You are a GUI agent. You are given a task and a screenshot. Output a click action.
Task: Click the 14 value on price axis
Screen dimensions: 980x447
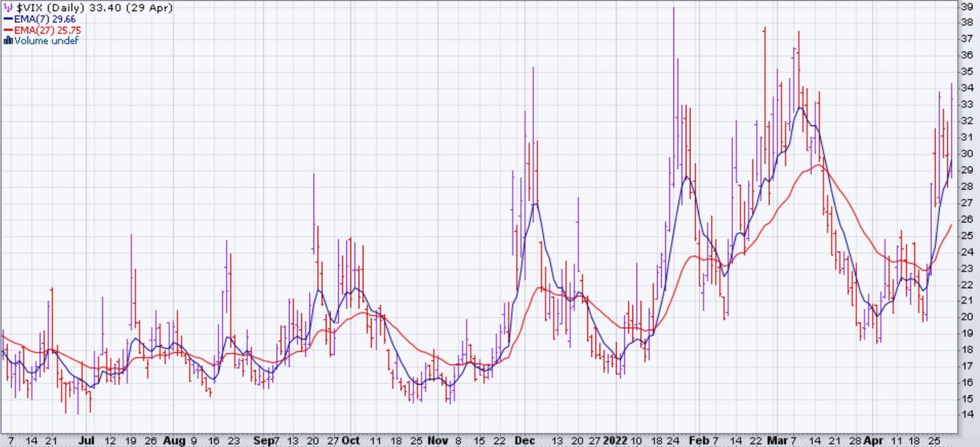(x=967, y=414)
